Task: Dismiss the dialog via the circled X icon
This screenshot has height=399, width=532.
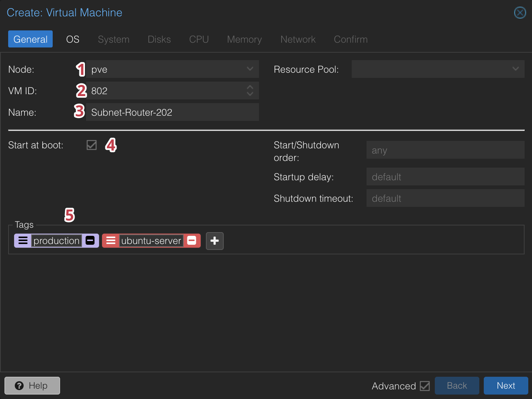Action: [x=520, y=12]
